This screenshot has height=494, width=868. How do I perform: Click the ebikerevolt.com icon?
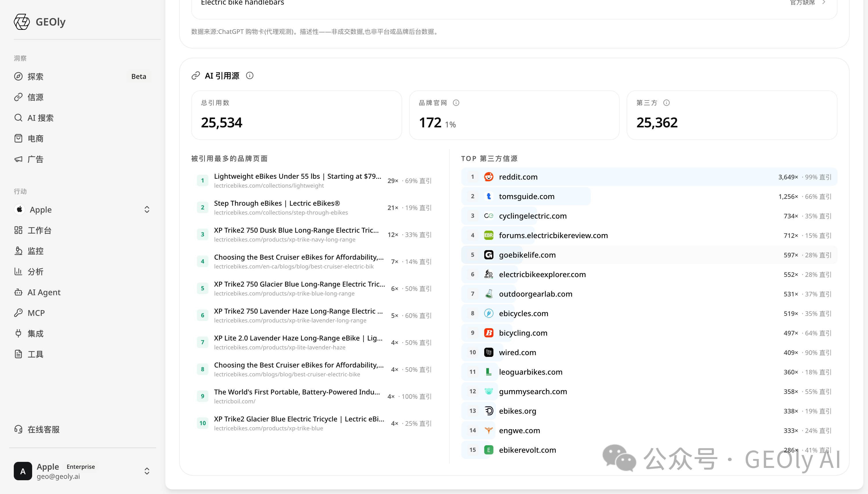(489, 450)
